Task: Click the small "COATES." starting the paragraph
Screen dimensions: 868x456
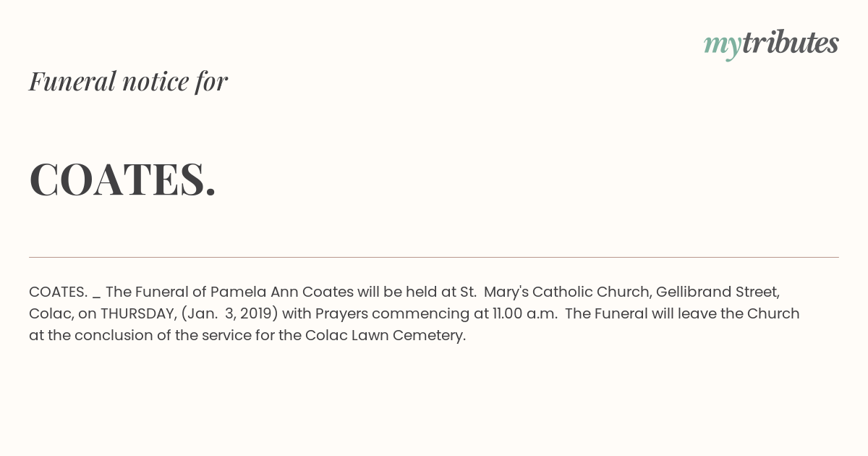Action: tap(59, 292)
